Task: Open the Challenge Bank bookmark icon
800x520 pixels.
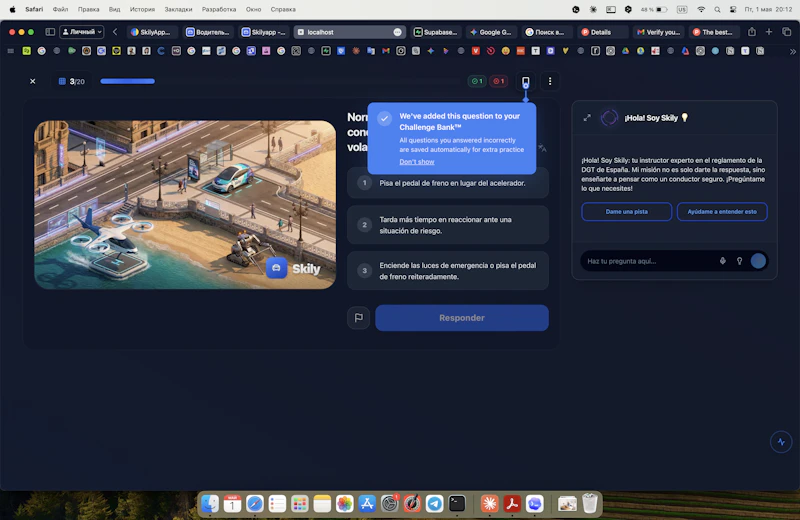Action: coord(526,81)
